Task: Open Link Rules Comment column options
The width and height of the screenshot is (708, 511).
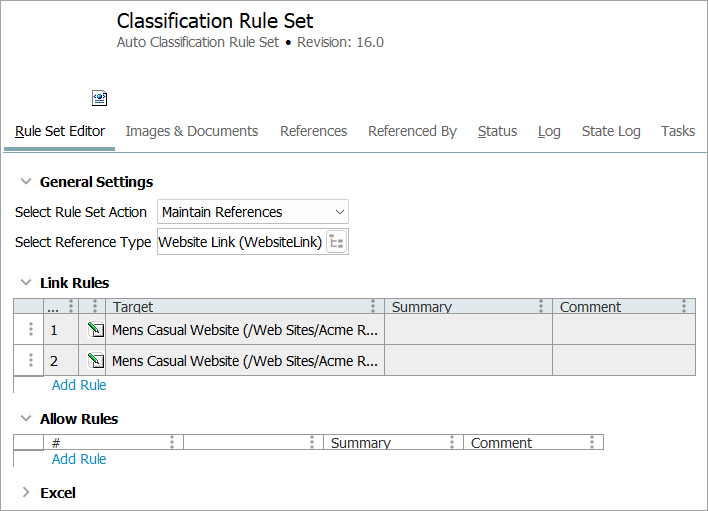Action: 684,307
